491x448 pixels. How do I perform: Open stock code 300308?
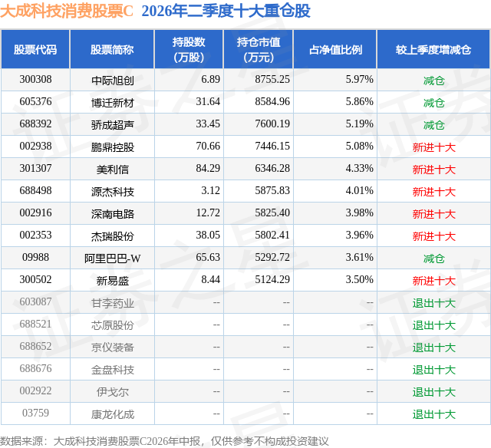pos(35,80)
